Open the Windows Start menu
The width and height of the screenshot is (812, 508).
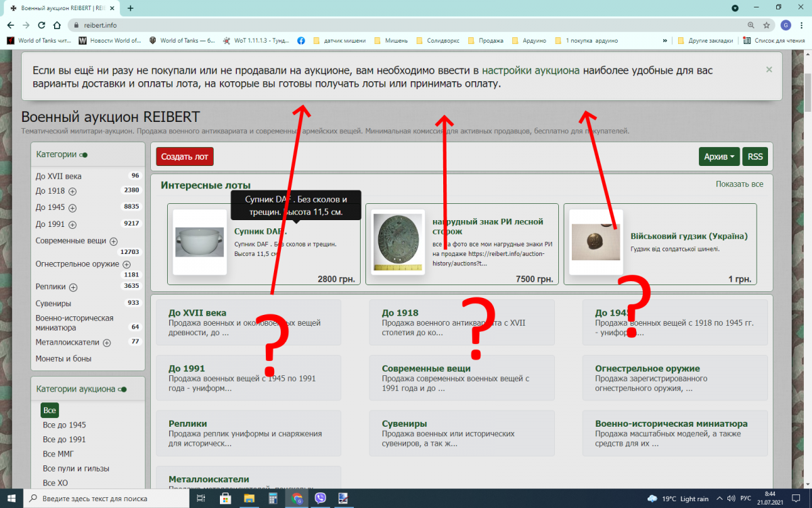(12, 498)
